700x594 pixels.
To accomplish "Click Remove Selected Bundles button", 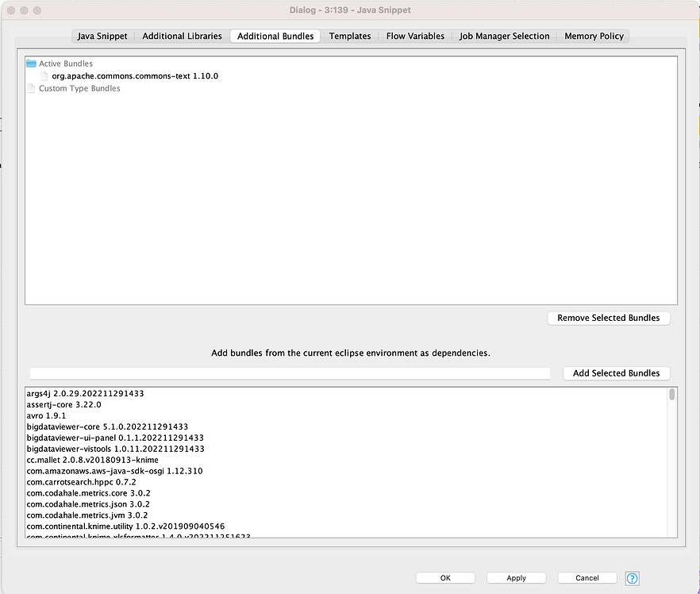I will tap(609, 318).
